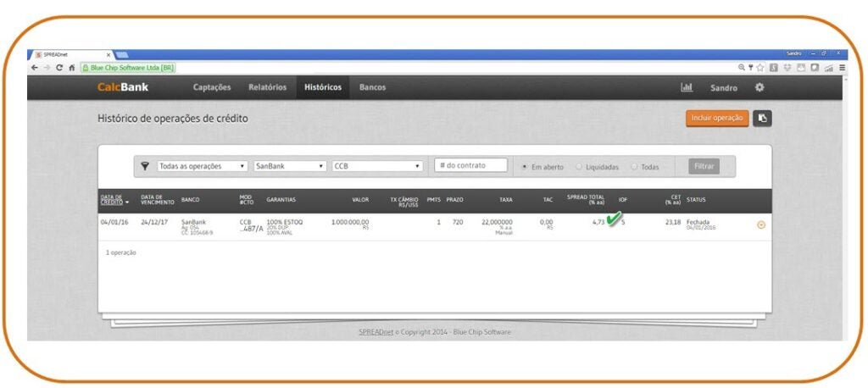This screenshot has height=388, width=868.
Task: Open settings gear icon in navbar
Action: (759, 87)
